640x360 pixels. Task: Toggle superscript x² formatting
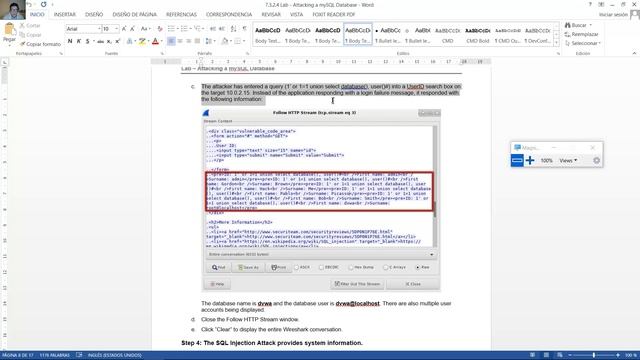(x=118, y=41)
